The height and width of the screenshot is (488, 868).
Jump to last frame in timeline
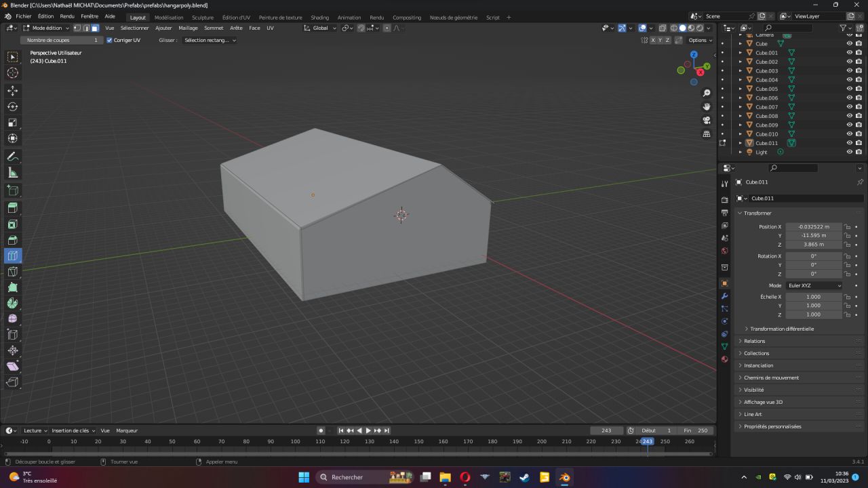tap(387, 430)
